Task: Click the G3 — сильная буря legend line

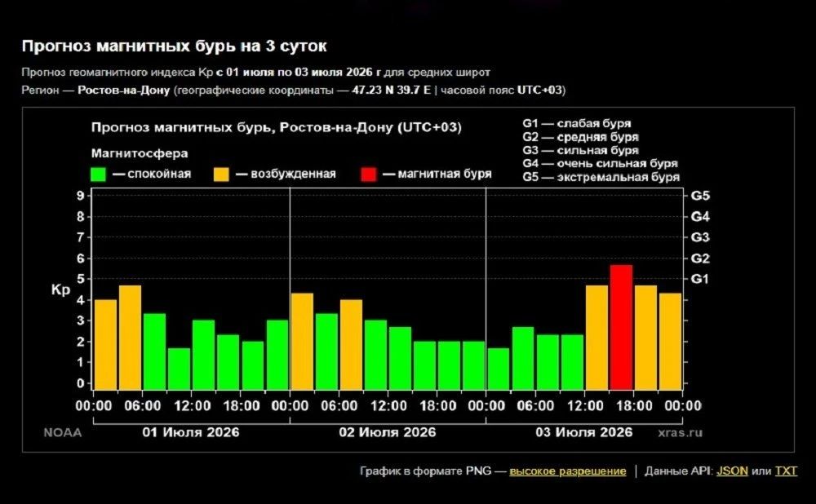Action: (580, 151)
